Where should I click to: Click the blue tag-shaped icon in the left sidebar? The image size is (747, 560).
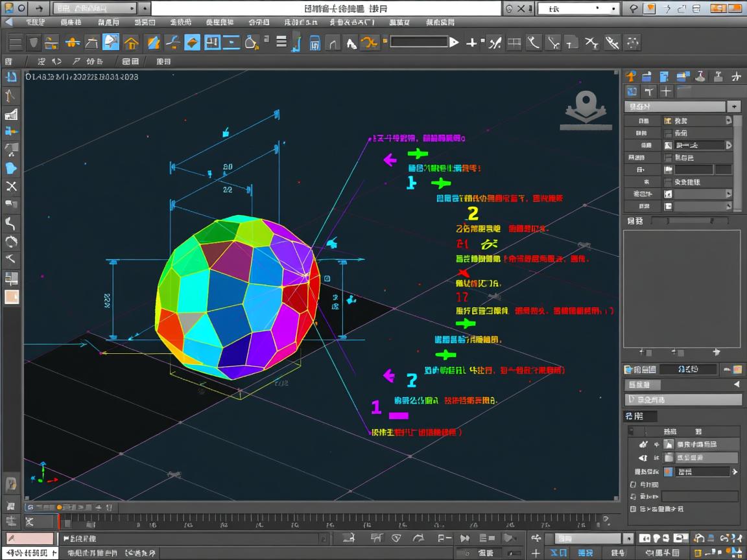[x=11, y=169]
